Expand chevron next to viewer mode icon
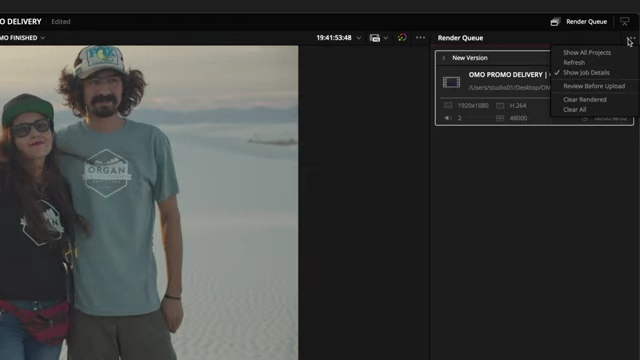The height and width of the screenshot is (360, 640). click(385, 38)
